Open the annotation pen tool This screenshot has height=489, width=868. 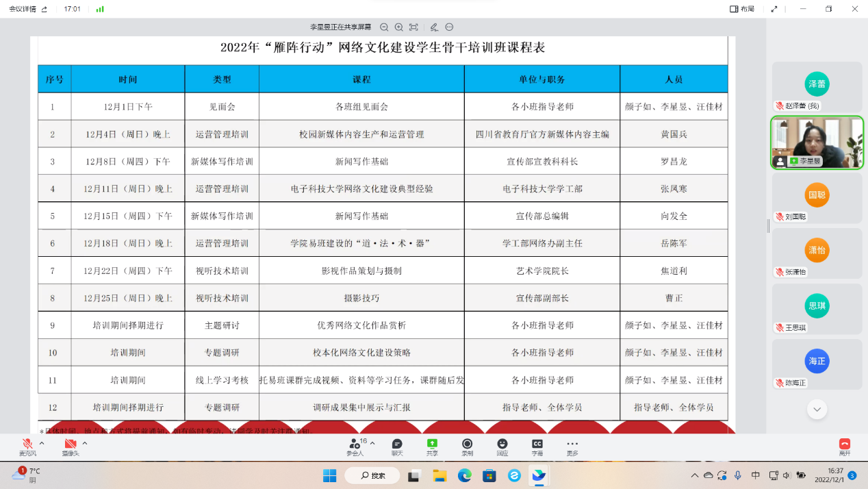click(x=434, y=27)
